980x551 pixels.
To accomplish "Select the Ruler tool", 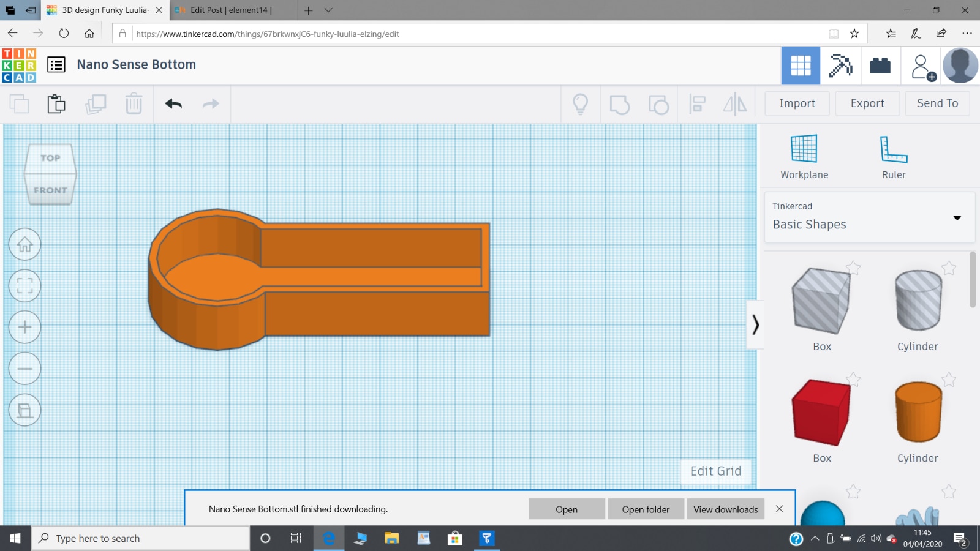I will (893, 157).
